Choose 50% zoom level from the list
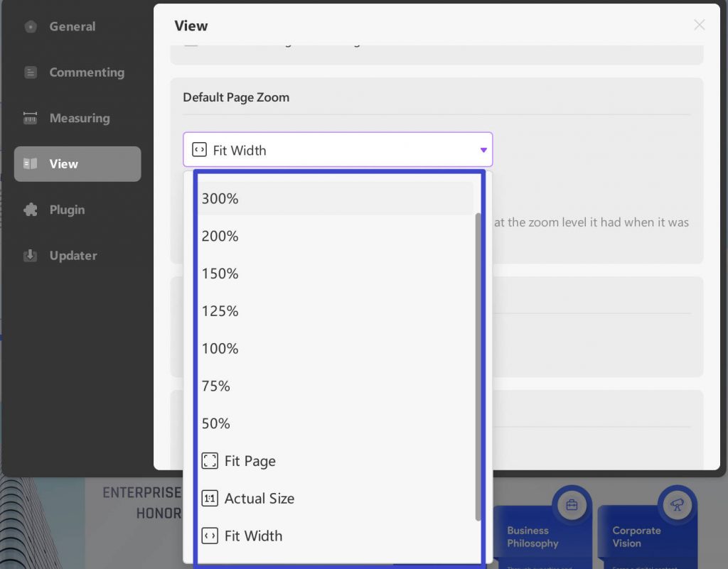This screenshot has width=728, height=569. coord(215,423)
